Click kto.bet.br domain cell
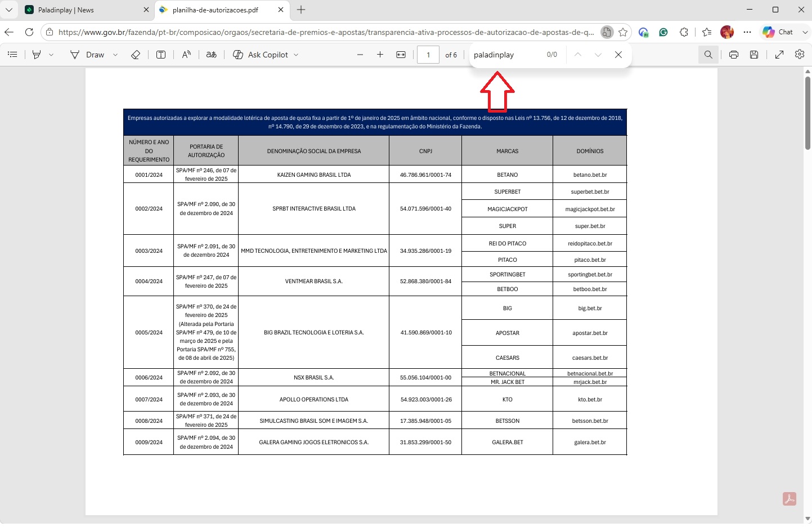This screenshot has width=812, height=527. (x=590, y=399)
